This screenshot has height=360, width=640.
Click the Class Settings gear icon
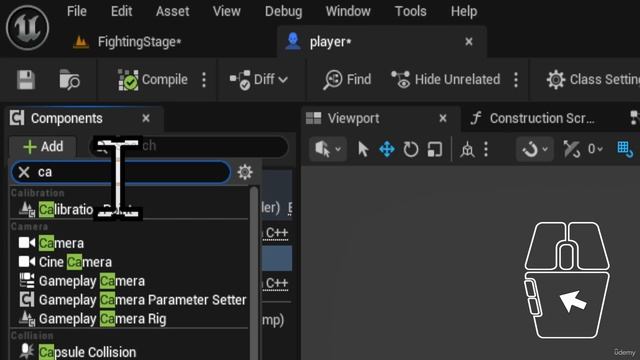(556, 79)
